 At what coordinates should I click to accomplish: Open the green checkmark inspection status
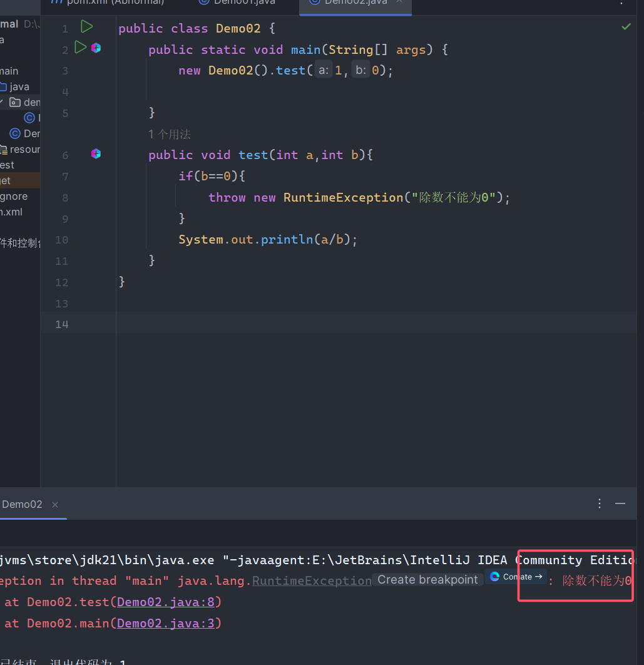[626, 27]
